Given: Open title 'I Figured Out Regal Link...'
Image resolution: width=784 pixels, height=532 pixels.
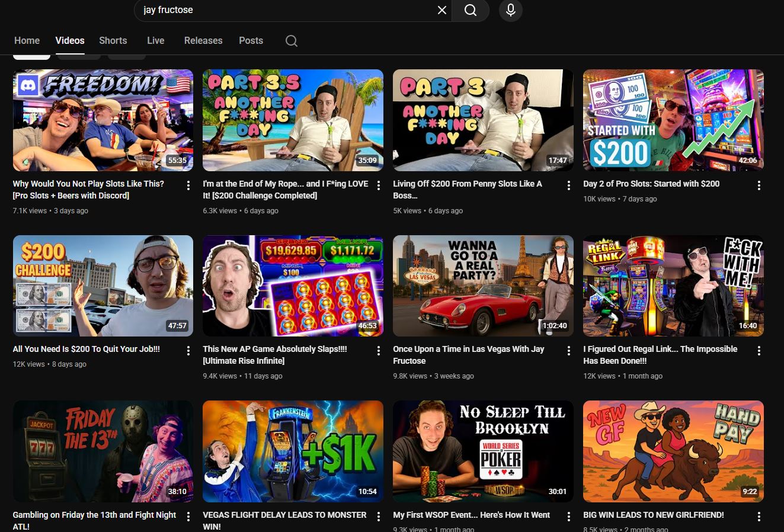Looking at the screenshot, I should pyautogui.click(x=660, y=355).
